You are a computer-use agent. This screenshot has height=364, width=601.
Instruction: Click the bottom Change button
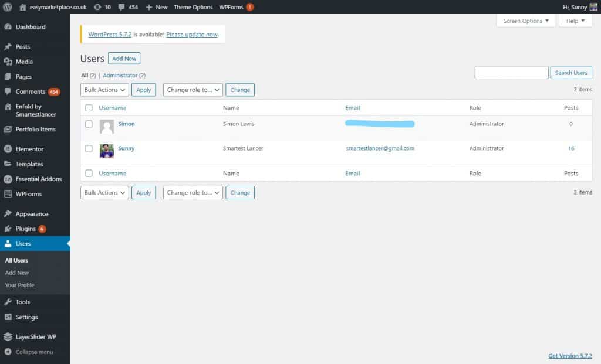(240, 193)
